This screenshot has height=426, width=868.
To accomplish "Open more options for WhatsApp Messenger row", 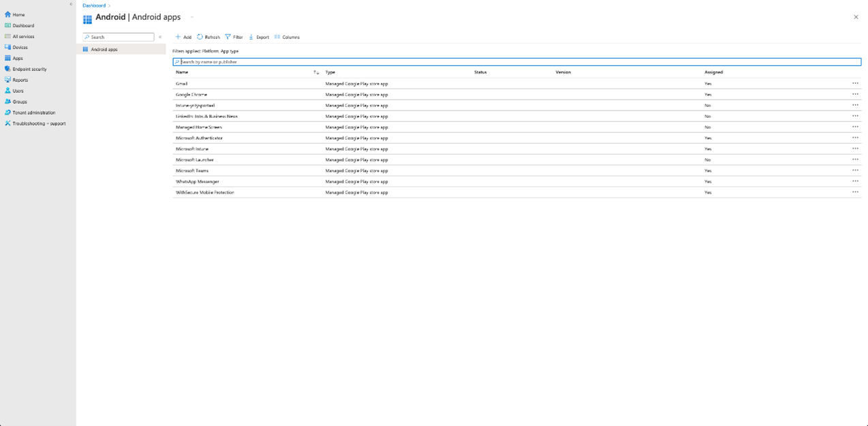I will pos(855,181).
